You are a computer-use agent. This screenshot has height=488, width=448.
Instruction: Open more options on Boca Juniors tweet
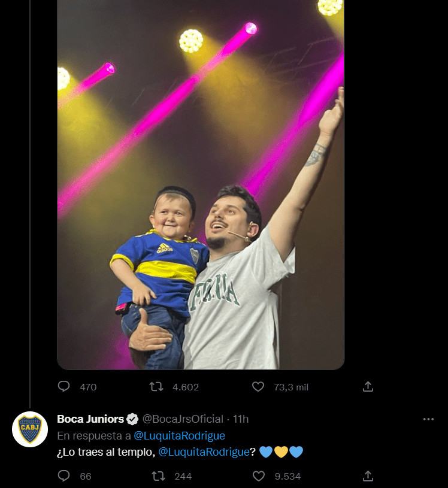coord(428,419)
